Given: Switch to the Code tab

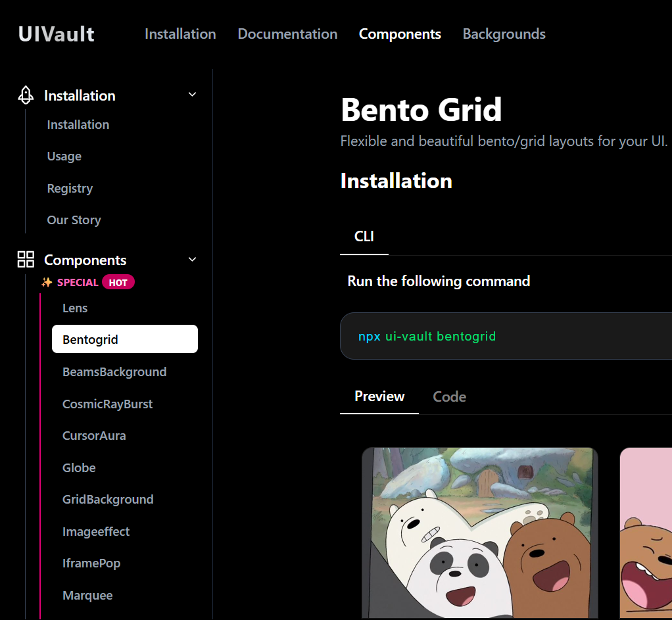Looking at the screenshot, I should (x=449, y=396).
